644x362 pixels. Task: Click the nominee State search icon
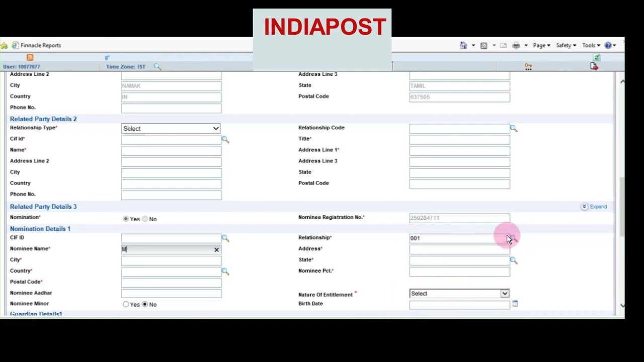click(x=514, y=260)
